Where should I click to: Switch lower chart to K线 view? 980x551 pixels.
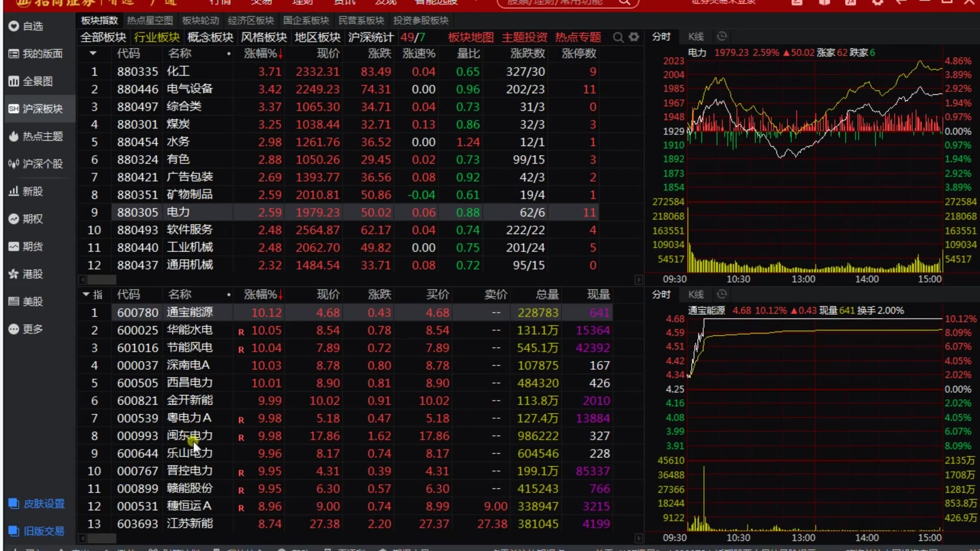[696, 294]
